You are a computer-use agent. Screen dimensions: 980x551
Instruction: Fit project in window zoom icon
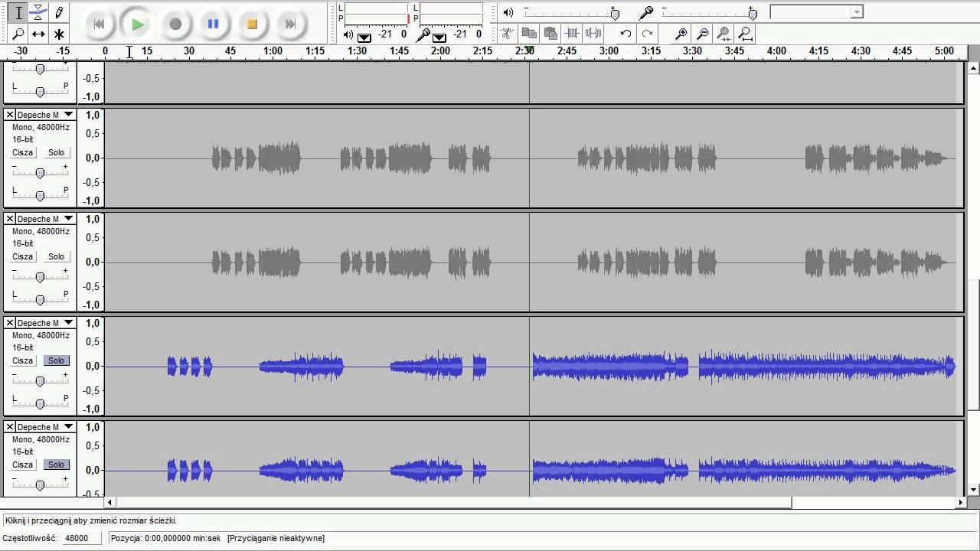(745, 33)
